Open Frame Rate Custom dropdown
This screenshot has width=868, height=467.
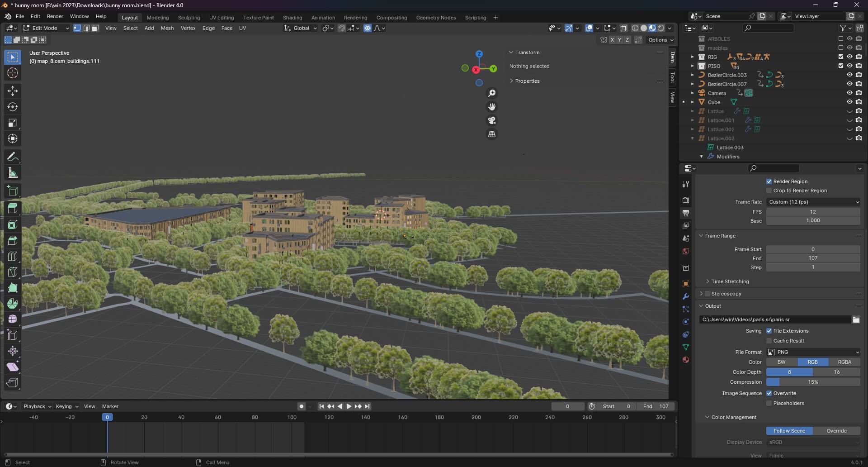click(813, 202)
